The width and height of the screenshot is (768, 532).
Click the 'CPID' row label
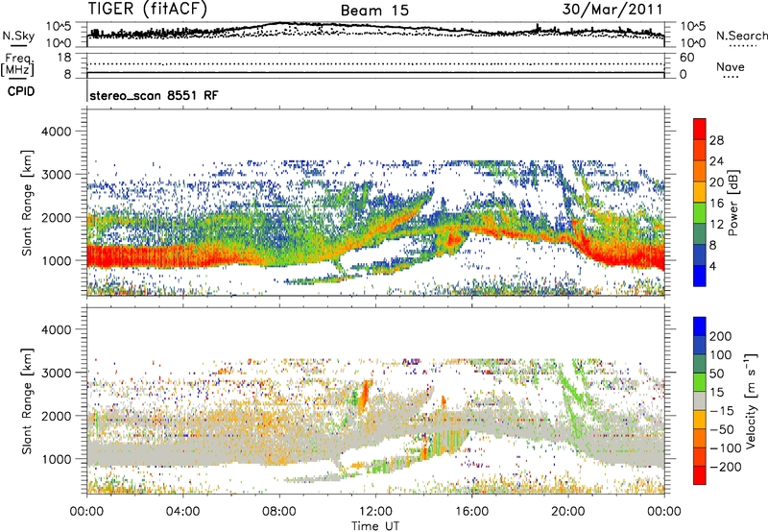point(21,91)
